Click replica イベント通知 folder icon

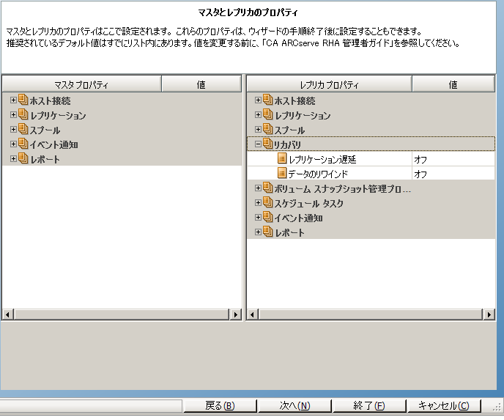pyautogui.click(x=268, y=217)
